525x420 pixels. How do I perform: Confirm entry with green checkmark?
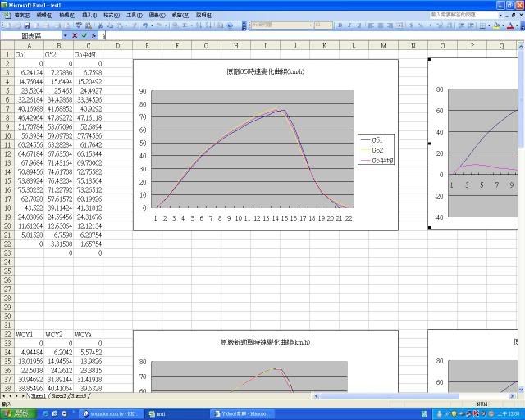coord(84,35)
